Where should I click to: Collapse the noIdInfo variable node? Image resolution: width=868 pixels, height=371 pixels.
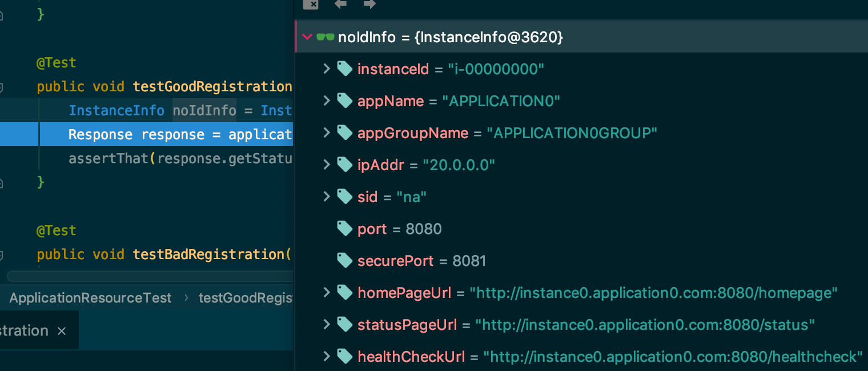[x=307, y=37]
